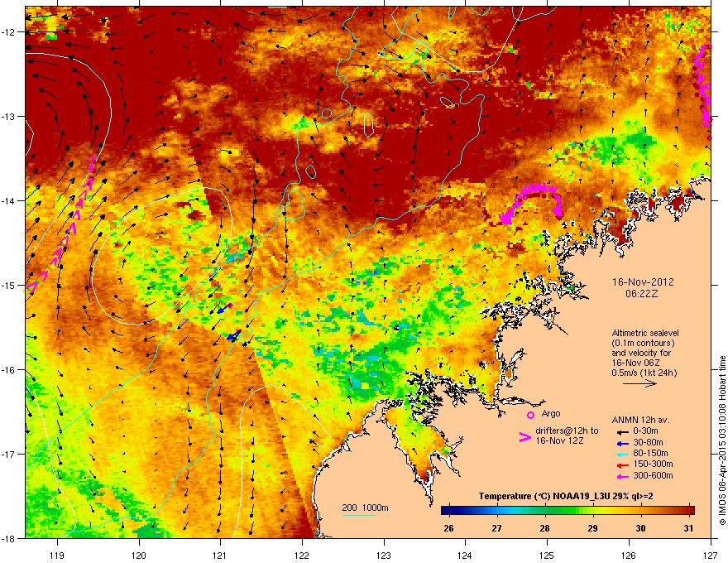Image resolution: width=728 pixels, height=563 pixels.
Task: Click the colorbar at the 27 degree tick
Action: point(497,510)
